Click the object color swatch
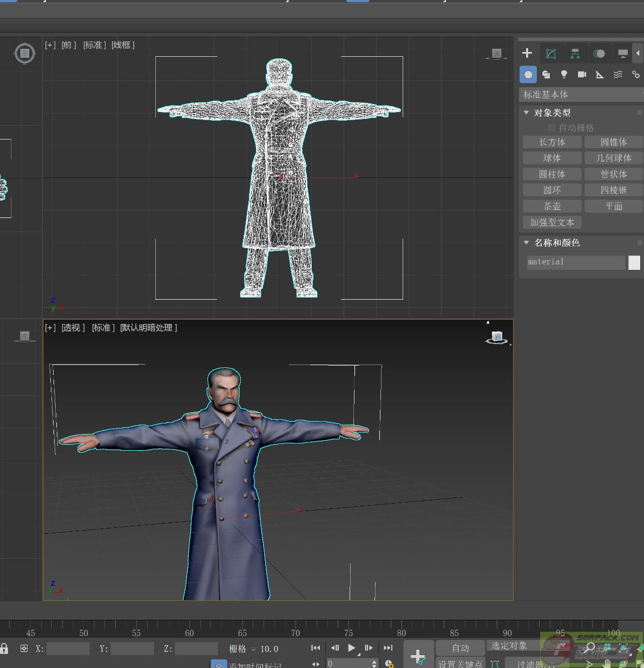This screenshot has width=644, height=668. [634, 262]
